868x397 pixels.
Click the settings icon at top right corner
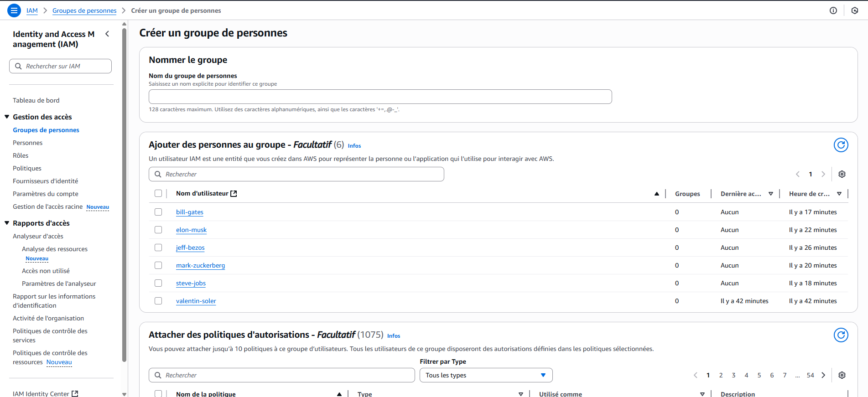855,10
